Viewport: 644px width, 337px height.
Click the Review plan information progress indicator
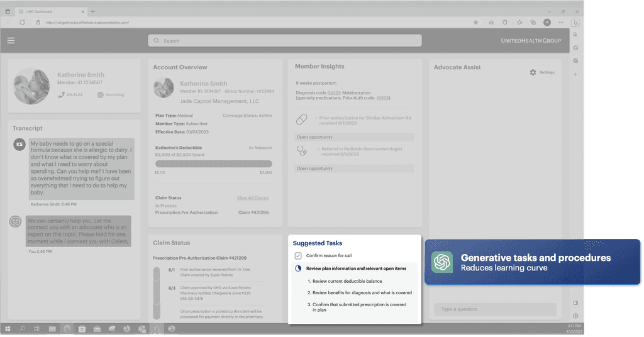[298, 268]
